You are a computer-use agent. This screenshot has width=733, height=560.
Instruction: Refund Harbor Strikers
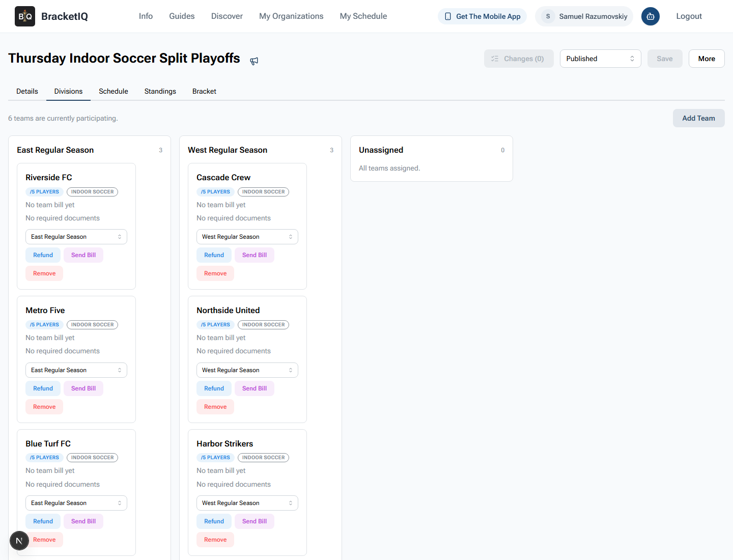click(x=214, y=521)
